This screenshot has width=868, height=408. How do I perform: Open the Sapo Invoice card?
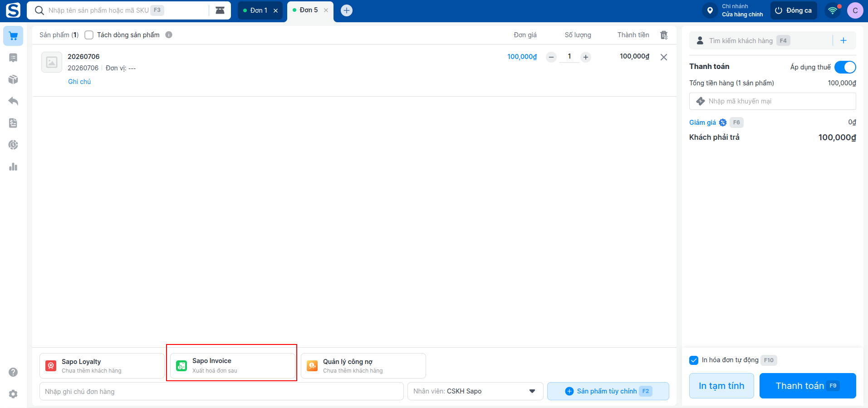[233, 366]
